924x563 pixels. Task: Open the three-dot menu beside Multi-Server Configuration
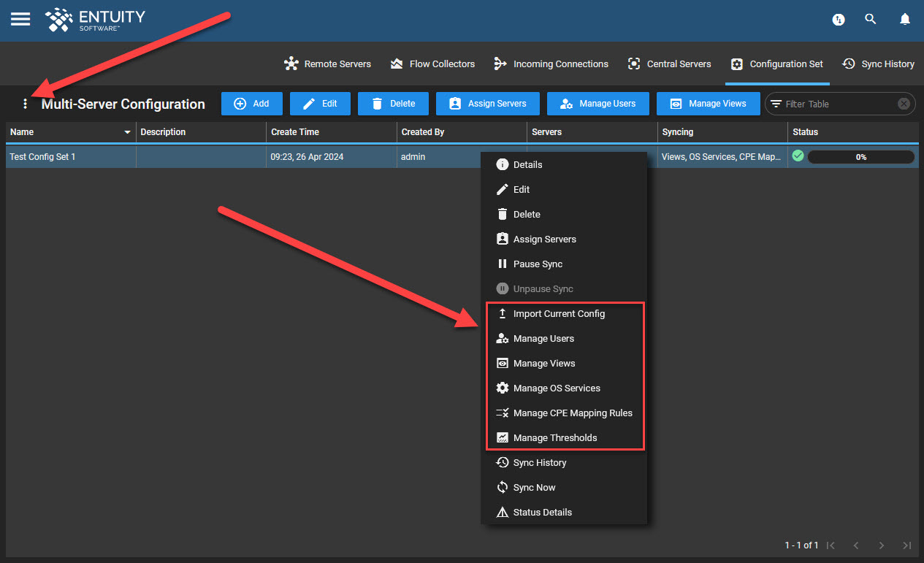pos(26,104)
